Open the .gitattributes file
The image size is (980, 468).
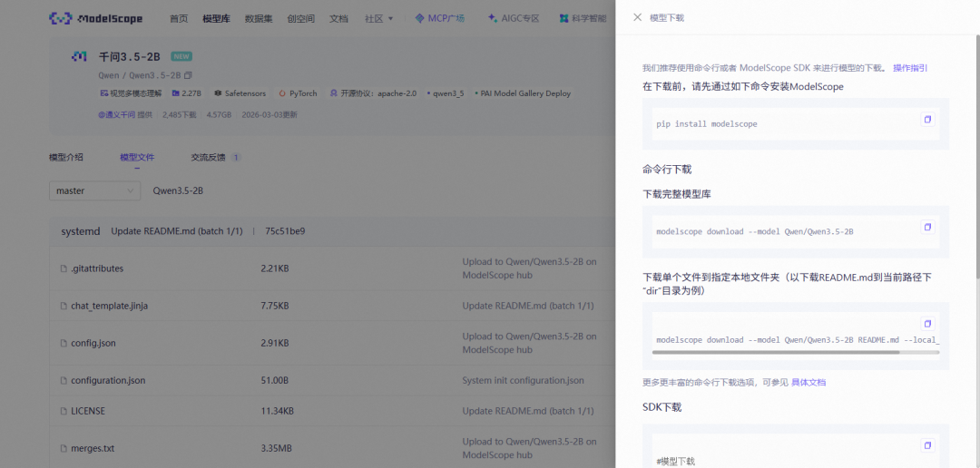(x=97, y=268)
